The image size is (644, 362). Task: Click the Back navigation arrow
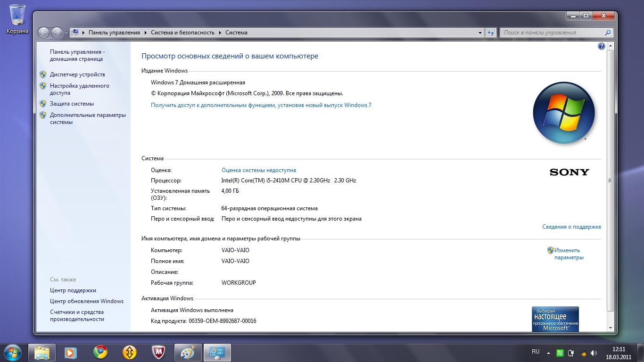coord(44,33)
